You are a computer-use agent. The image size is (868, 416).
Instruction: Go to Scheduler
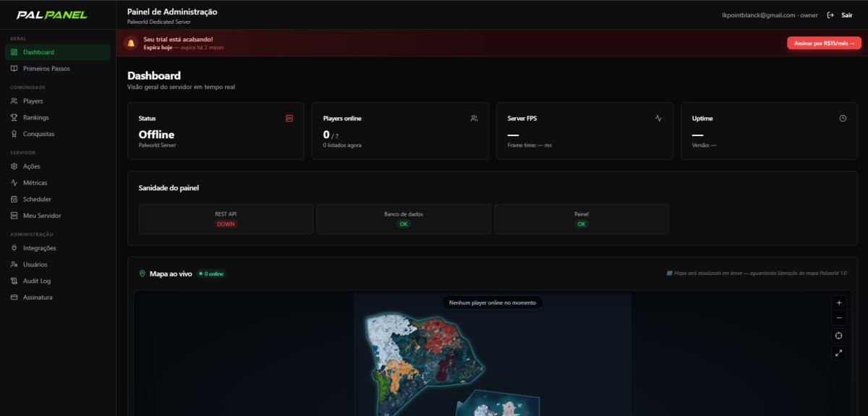(58, 199)
